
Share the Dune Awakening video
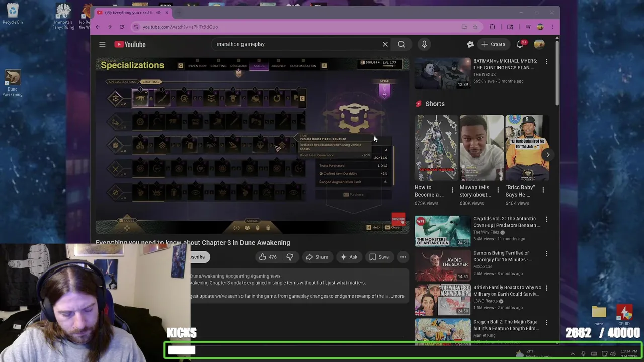[316, 257]
